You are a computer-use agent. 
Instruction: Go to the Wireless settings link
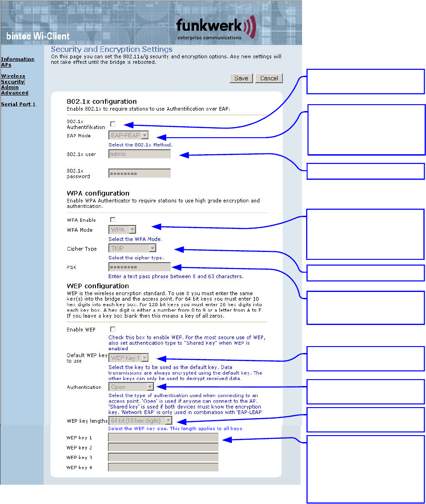(x=13, y=76)
